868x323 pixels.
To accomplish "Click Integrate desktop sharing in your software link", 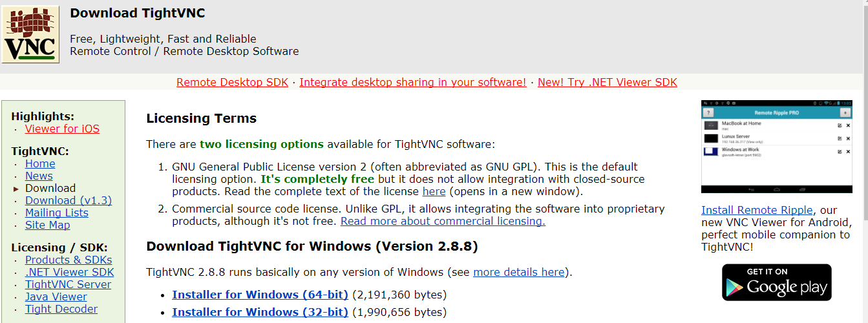I will point(413,82).
